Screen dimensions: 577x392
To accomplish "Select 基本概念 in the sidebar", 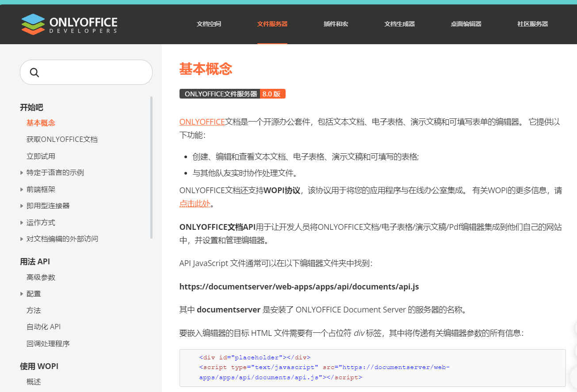I will [41, 123].
